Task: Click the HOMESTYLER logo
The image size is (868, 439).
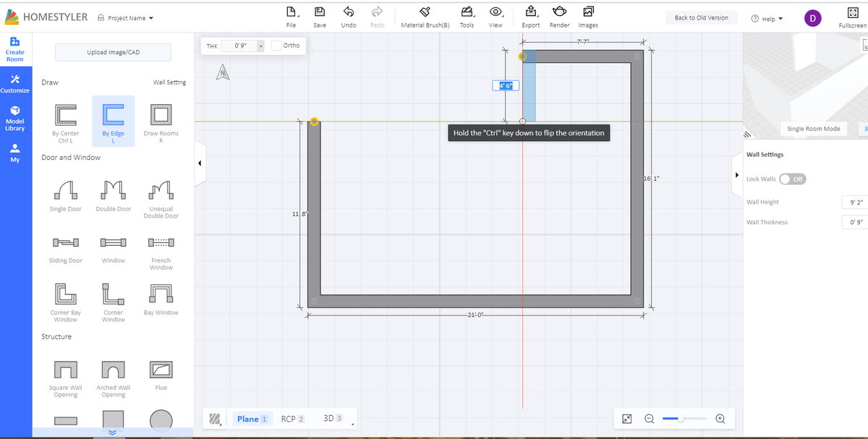Action: (46, 17)
